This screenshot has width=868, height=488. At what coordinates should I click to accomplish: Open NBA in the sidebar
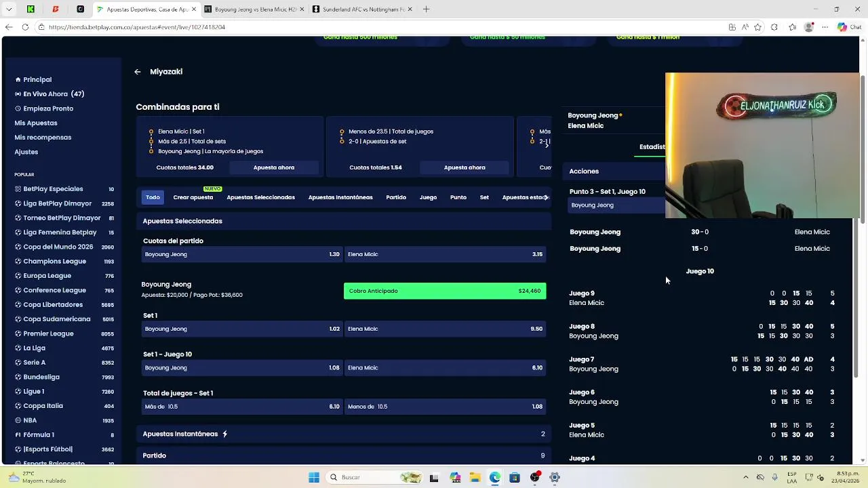[x=64, y=420]
